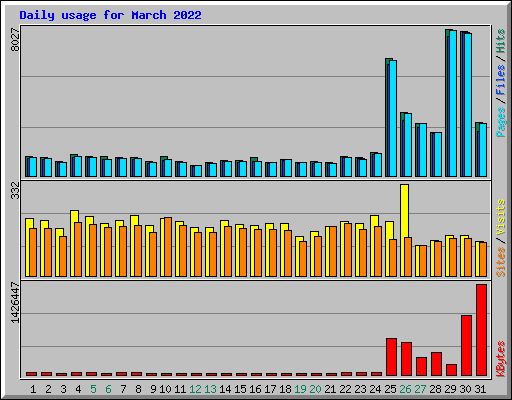Select the orange sites bar for day 1

click(x=33, y=252)
